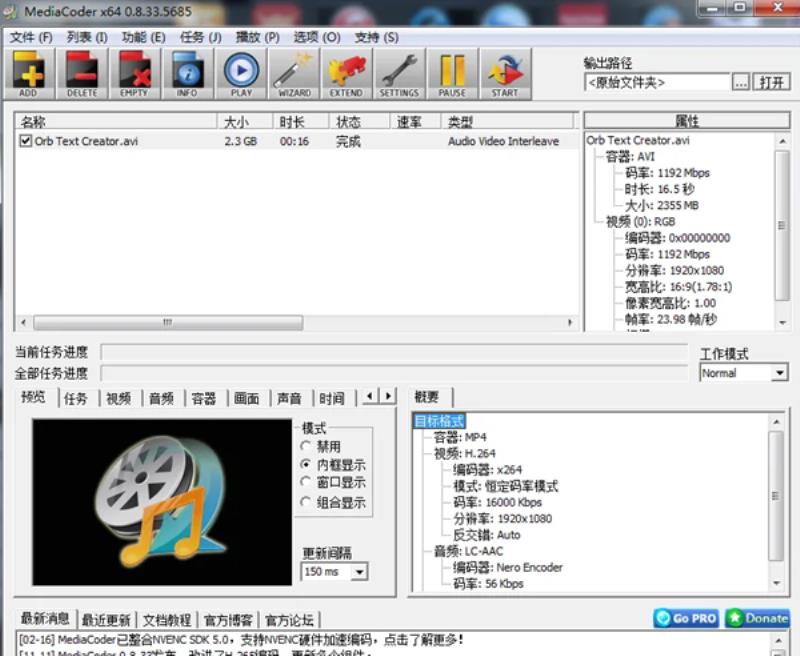Switch to the 声音 tab

289,398
